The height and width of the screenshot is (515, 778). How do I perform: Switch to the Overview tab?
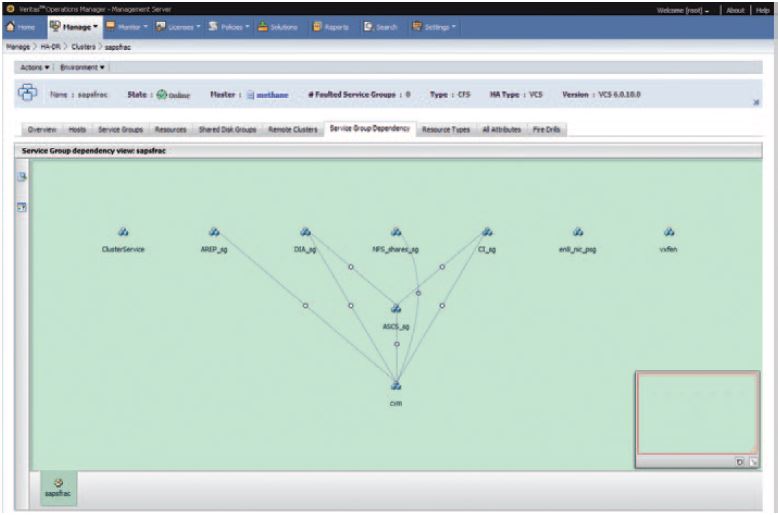[x=42, y=129]
